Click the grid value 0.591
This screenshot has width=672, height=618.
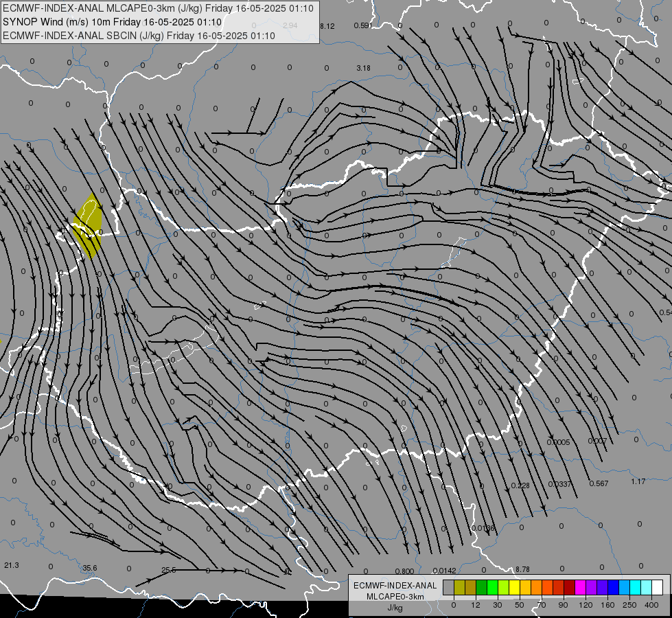point(363,25)
